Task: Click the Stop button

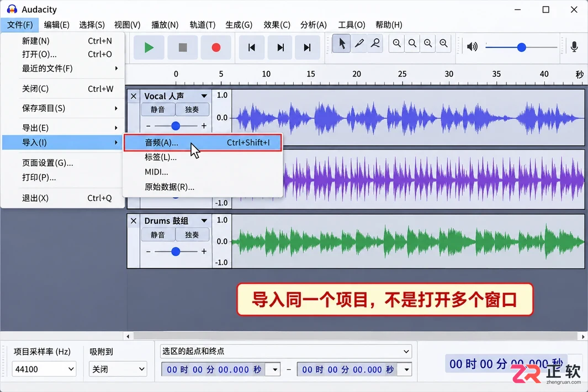Action: pos(183,47)
